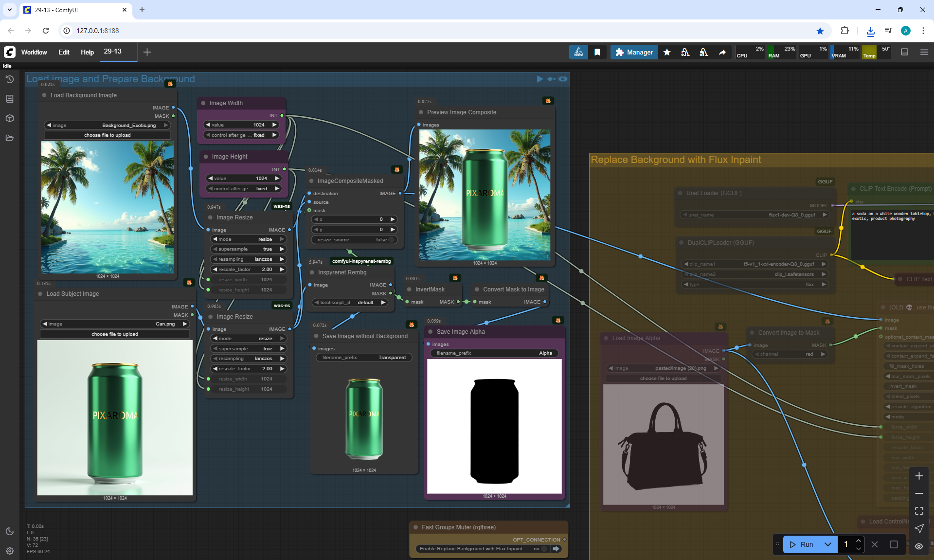Open torchscript_jit dropdown in Inspyrenet Rembg
This screenshot has width=934, height=560.
coord(350,303)
